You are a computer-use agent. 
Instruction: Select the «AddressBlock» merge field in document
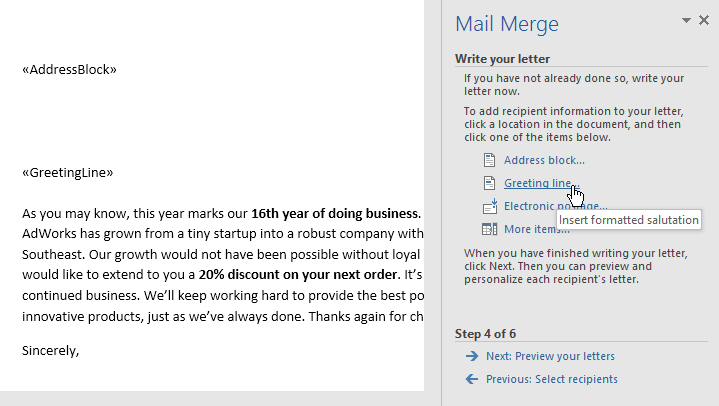click(69, 70)
